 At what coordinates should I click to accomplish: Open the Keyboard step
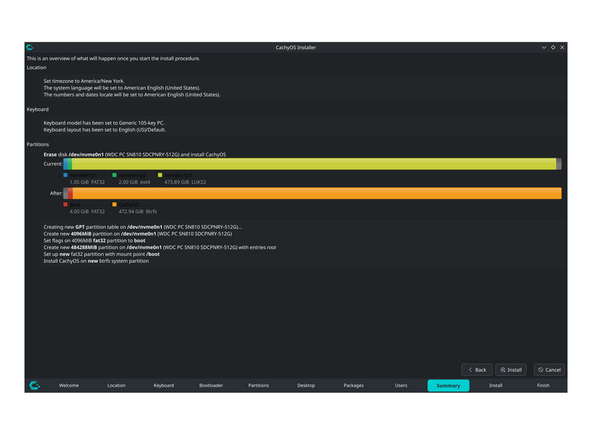pos(163,385)
